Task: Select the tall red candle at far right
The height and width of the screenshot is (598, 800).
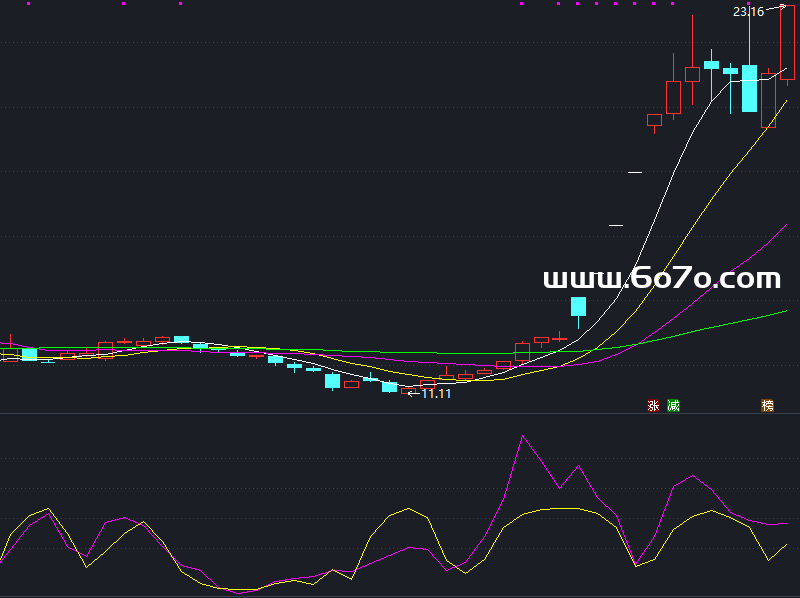Action: 787,42
